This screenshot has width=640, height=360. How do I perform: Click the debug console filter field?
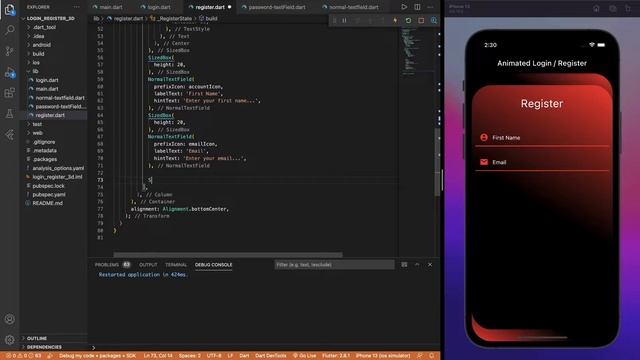[334, 264]
